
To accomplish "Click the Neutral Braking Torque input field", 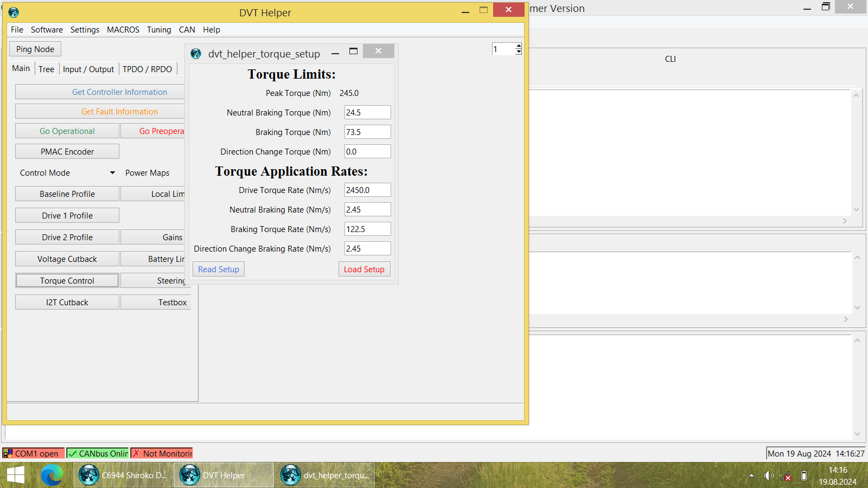I will click(x=367, y=113).
